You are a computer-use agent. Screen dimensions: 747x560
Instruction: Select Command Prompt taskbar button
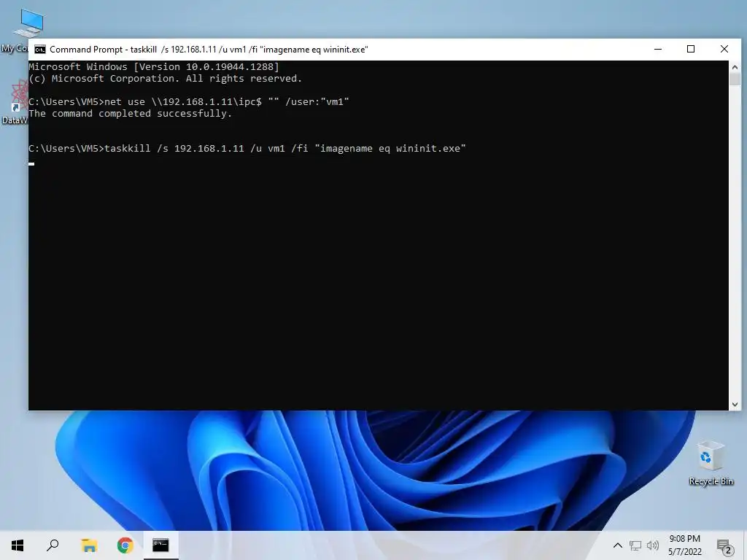click(160, 545)
